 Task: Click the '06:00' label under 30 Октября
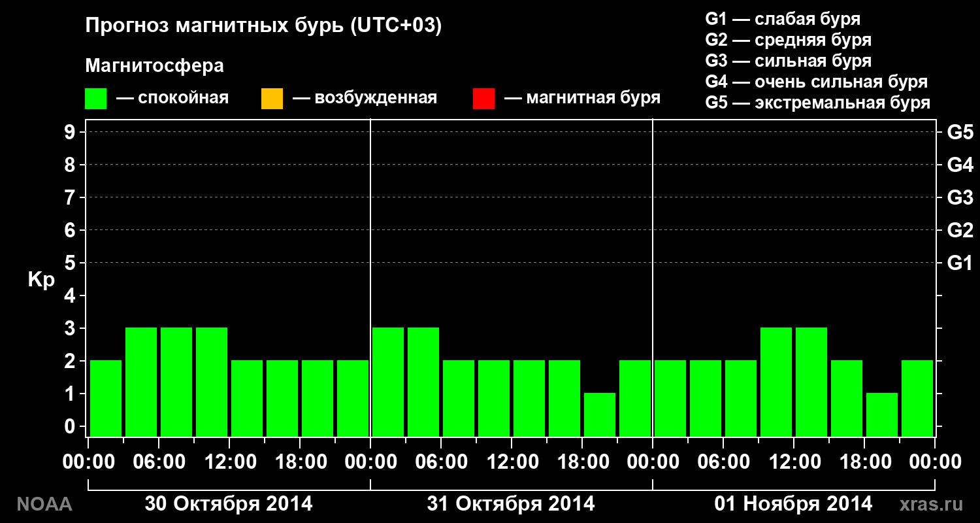[x=158, y=462]
